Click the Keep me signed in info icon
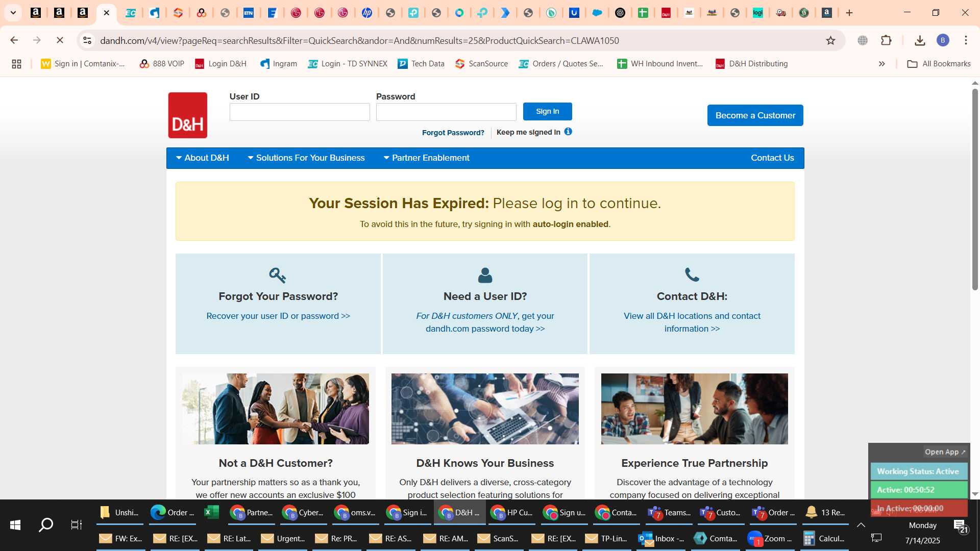980x551 pixels. coord(568,132)
